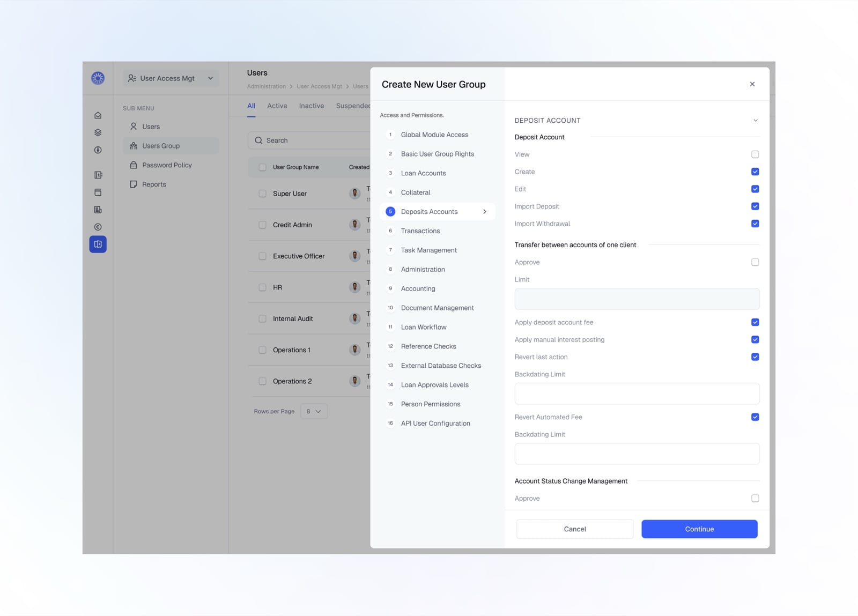Click the person-in-circle icon in left rail
858x616 pixels.
pos(98,150)
